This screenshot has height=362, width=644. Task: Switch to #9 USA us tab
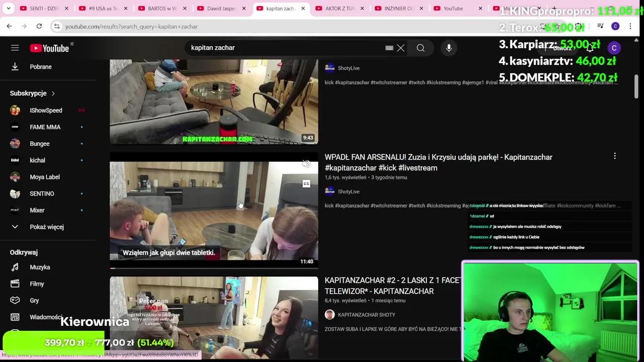(103, 9)
